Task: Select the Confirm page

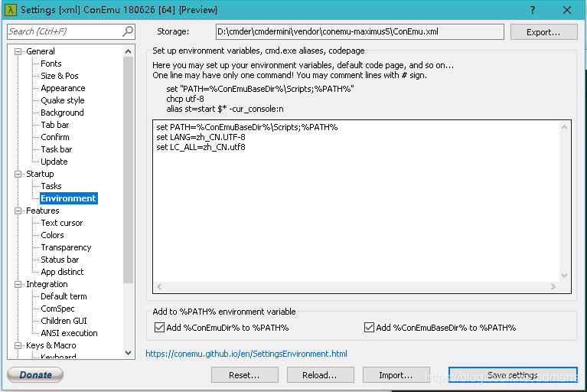Action: pyautogui.click(x=55, y=137)
